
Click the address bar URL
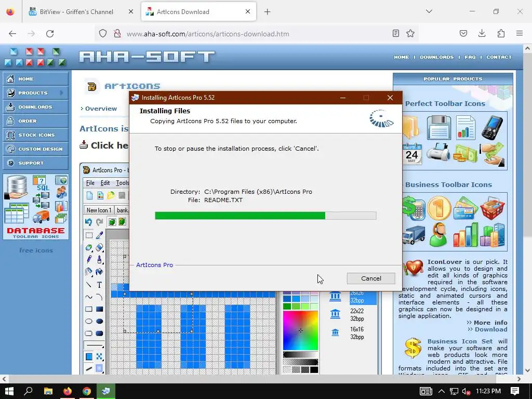click(x=208, y=34)
